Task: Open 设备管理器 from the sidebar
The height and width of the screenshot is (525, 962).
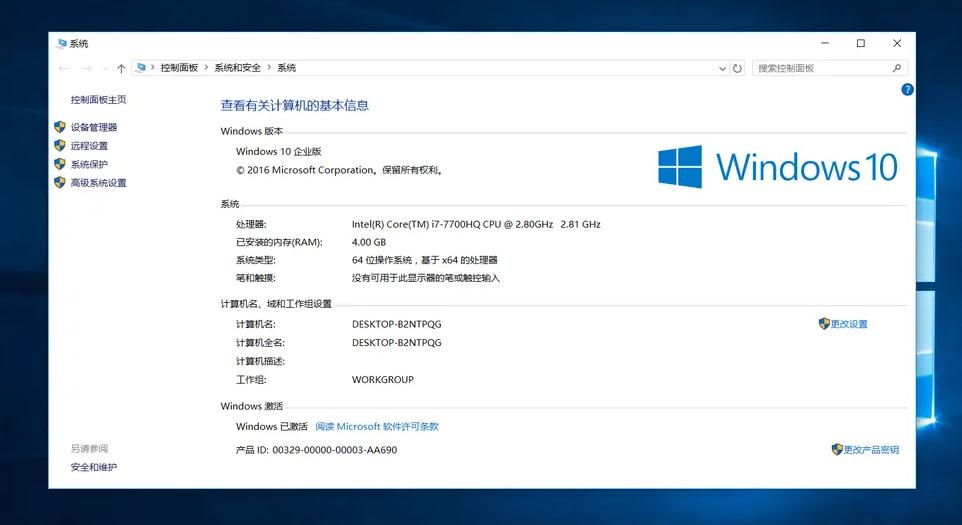Action: pos(94,128)
